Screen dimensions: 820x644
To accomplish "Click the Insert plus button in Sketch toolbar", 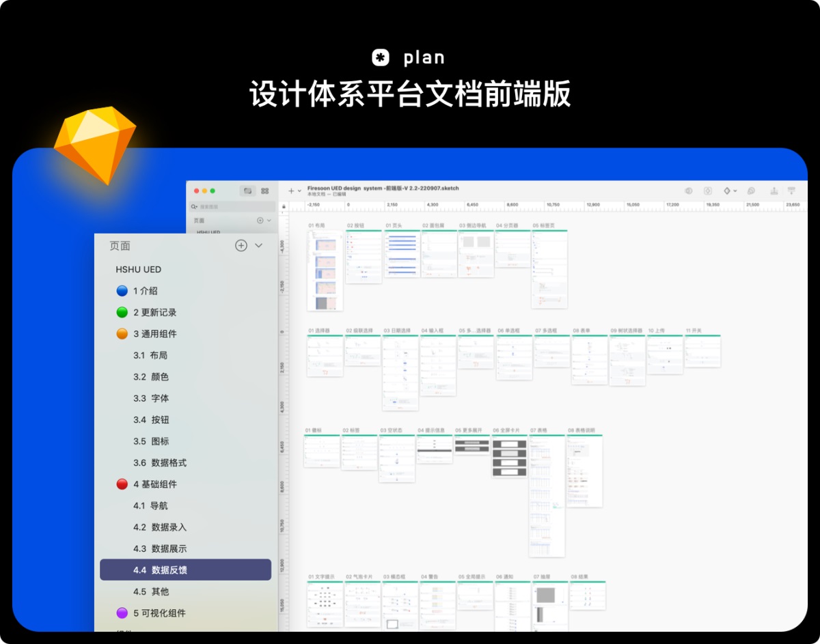I will tap(291, 191).
